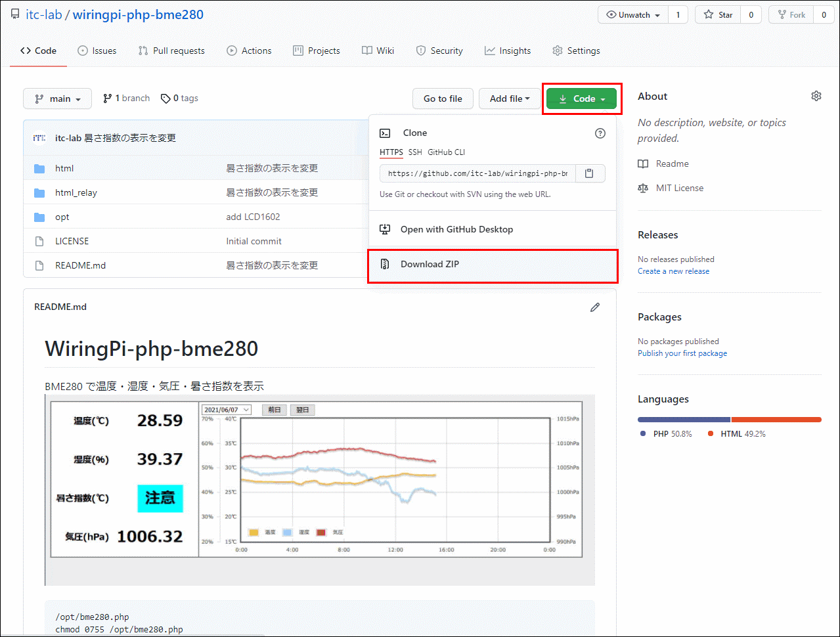Click the stars count 0
Screen dimensions: 840x637
click(x=751, y=14)
